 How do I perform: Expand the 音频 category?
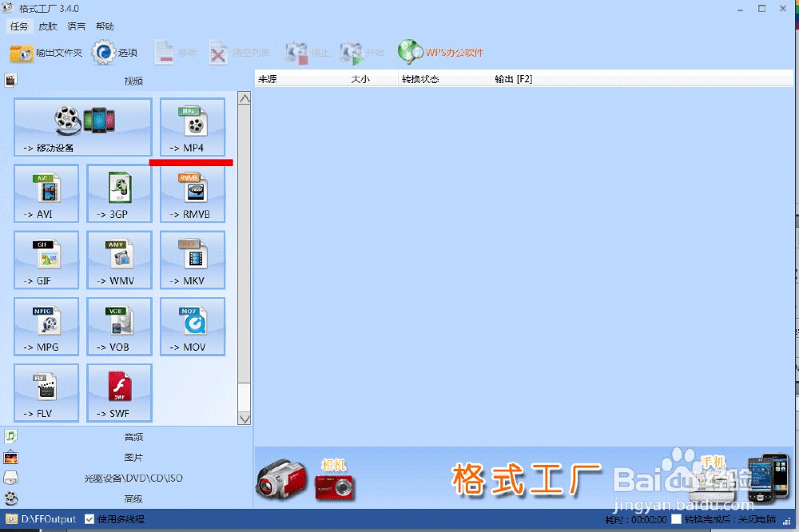coord(126,437)
